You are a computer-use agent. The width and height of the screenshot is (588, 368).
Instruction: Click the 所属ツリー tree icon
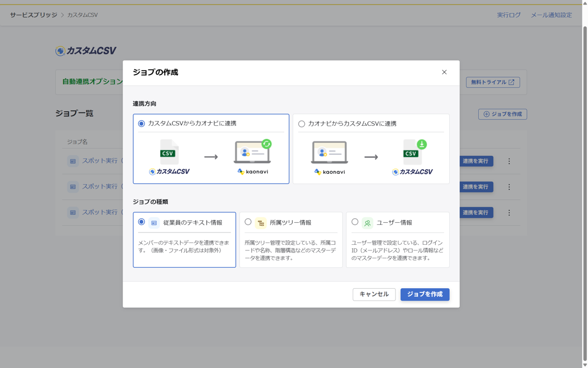(x=261, y=223)
